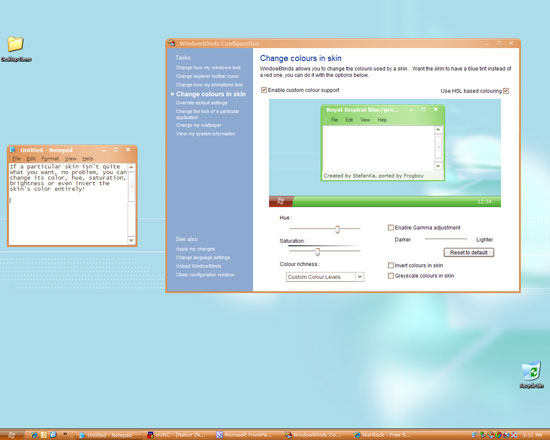Click the Start button on the taskbar
This screenshot has height=440, width=550.
12,435
